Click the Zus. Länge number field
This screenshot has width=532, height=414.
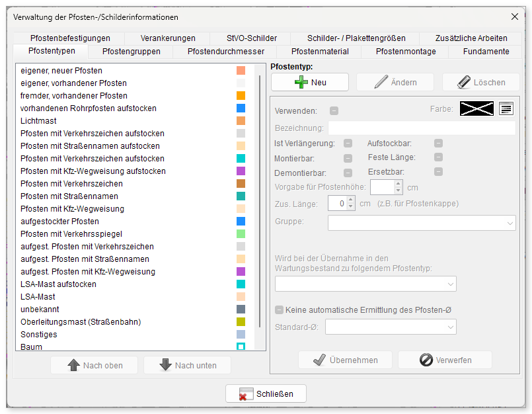click(x=338, y=204)
